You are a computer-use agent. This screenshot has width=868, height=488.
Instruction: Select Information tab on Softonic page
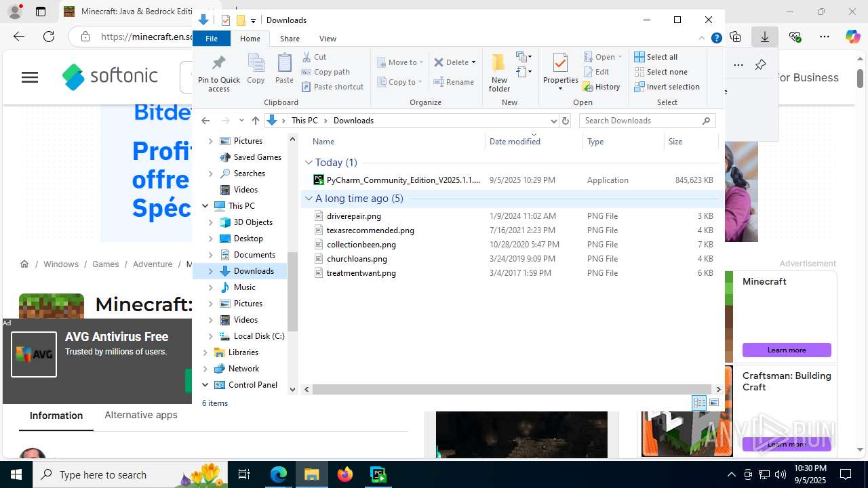click(56, 415)
